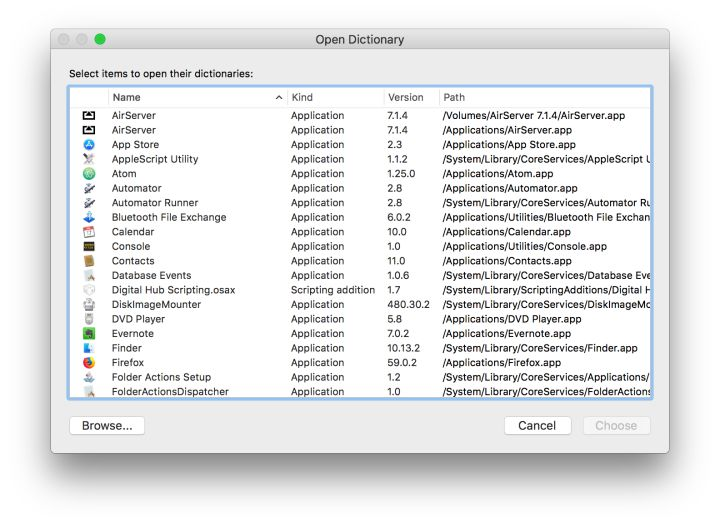Click the green zoom window button
Viewport: 720px width, 526px height.
coord(100,39)
